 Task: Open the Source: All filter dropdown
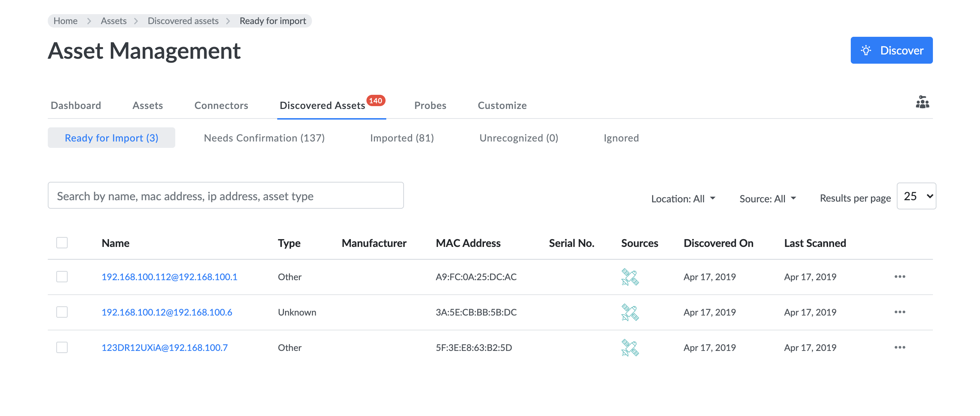[x=768, y=198]
